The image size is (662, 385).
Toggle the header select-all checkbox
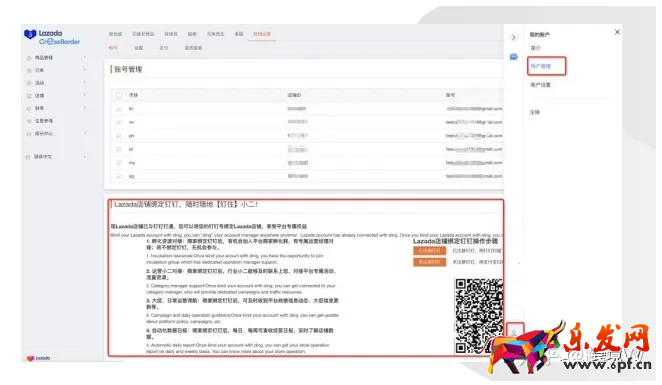click(119, 95)
